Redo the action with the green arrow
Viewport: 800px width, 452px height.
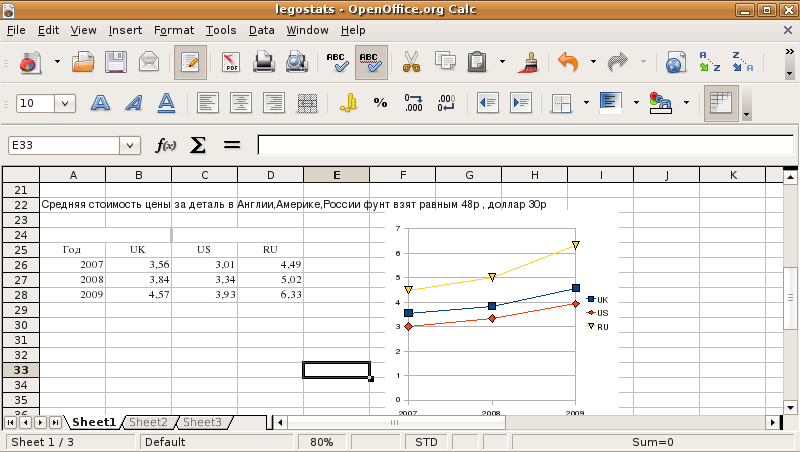618,62
